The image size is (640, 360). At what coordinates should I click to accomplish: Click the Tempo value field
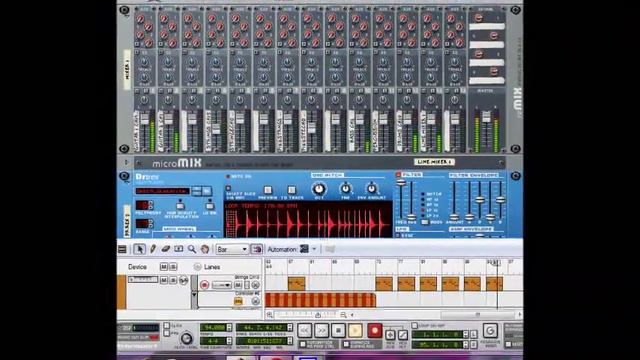point(213,327)
